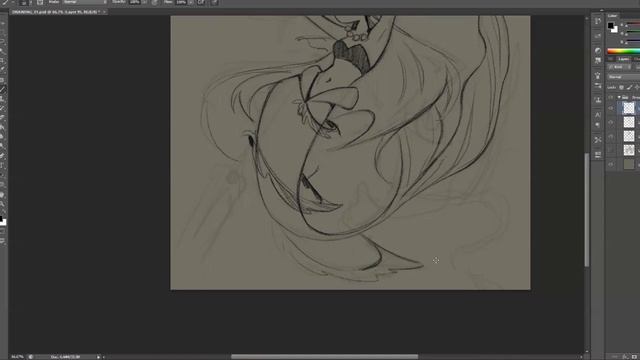Select the Eraser tool
Screen dimensions: 640x360
coord(3,118)
